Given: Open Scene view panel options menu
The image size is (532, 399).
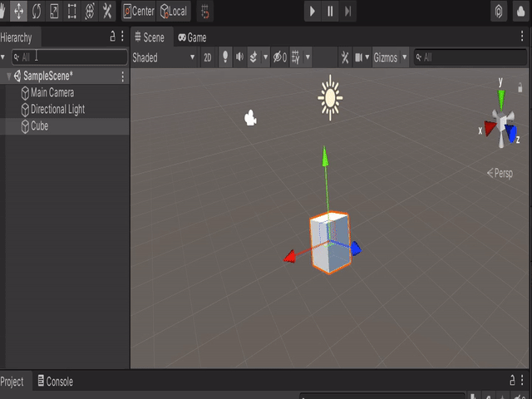Looking at the screenshot, I should pos(522,37).
